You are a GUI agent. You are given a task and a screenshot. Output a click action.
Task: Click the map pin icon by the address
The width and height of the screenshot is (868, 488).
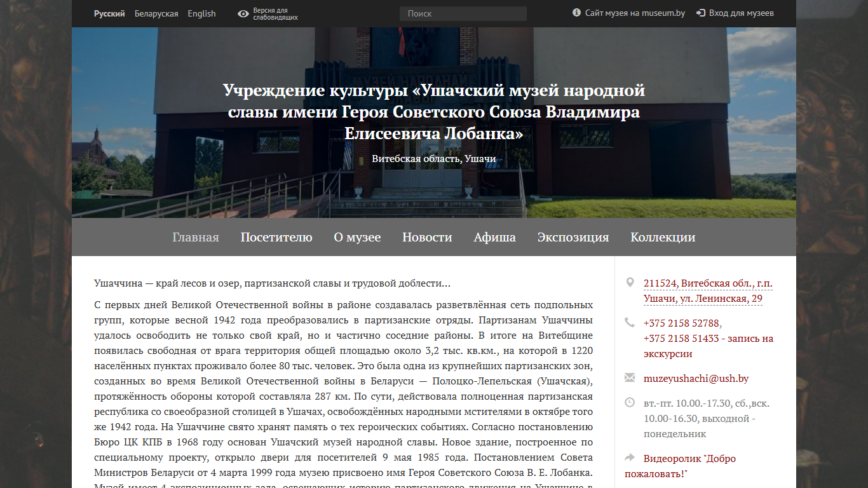click(630, 283)
